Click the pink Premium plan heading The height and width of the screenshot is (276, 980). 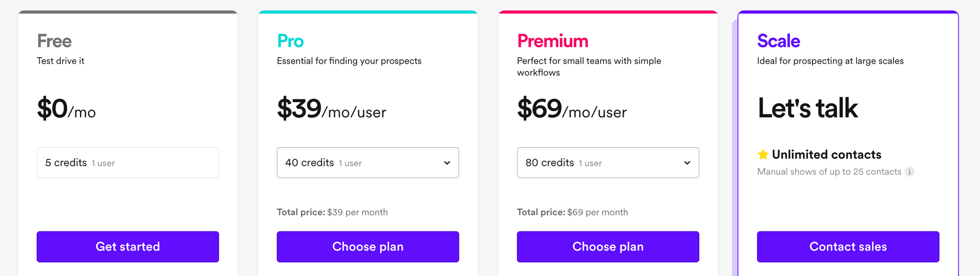pos(553,41)
